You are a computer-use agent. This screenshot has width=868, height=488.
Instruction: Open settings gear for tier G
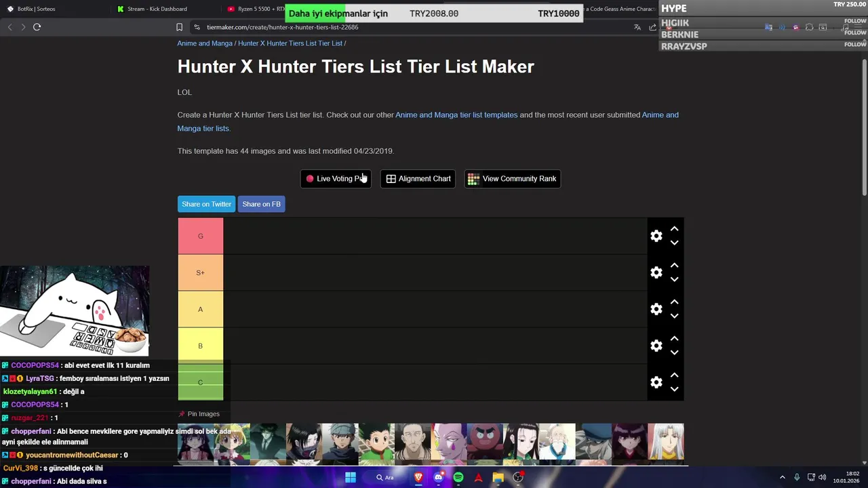(656, 236)
